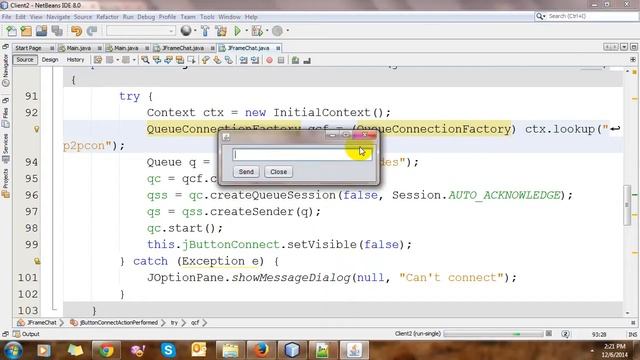The image size is (640, 360).
Task: Open the dropdown arrow beside globe icon
Action: point(195,31)
